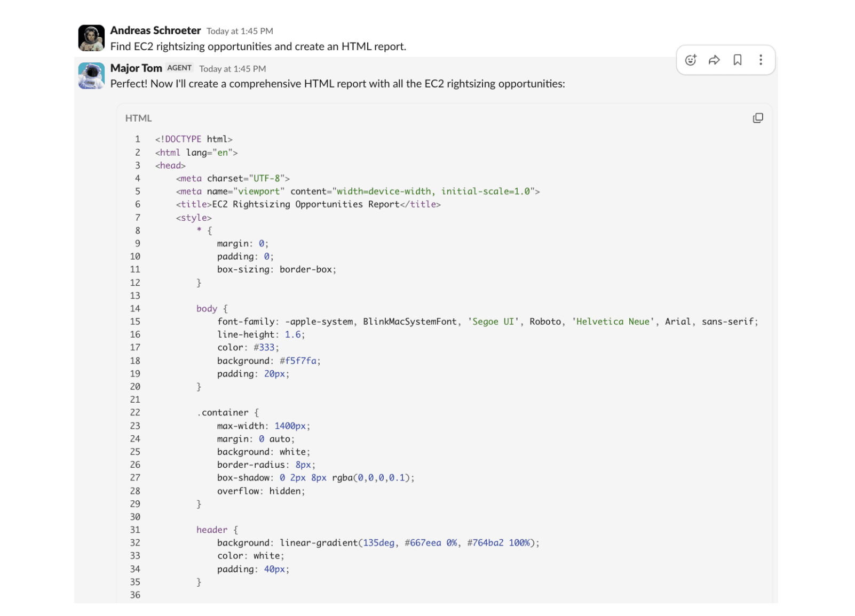The height and width of the screenshot is (616, 855).
Task: Click 'overflow: hidden;' line
Action: (x=261, y=491)
